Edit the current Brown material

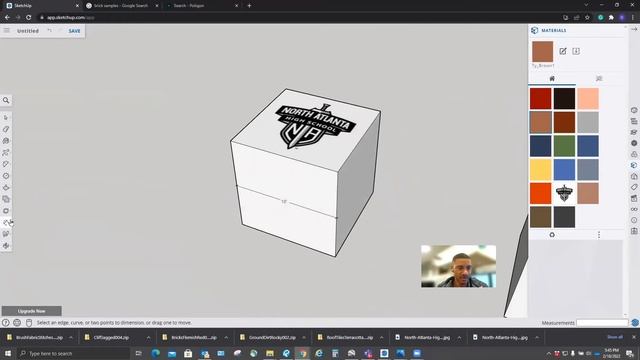click(x=563, y=51)
